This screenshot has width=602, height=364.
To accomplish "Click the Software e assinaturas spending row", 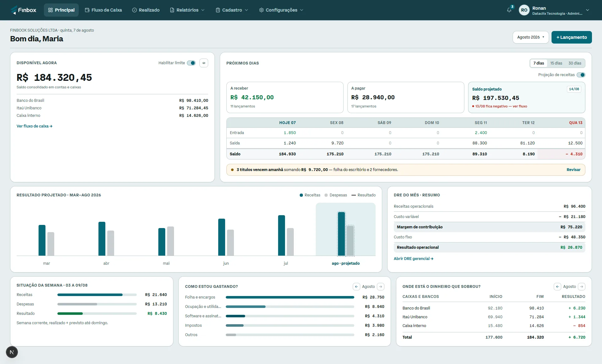I will pos(284,316).
